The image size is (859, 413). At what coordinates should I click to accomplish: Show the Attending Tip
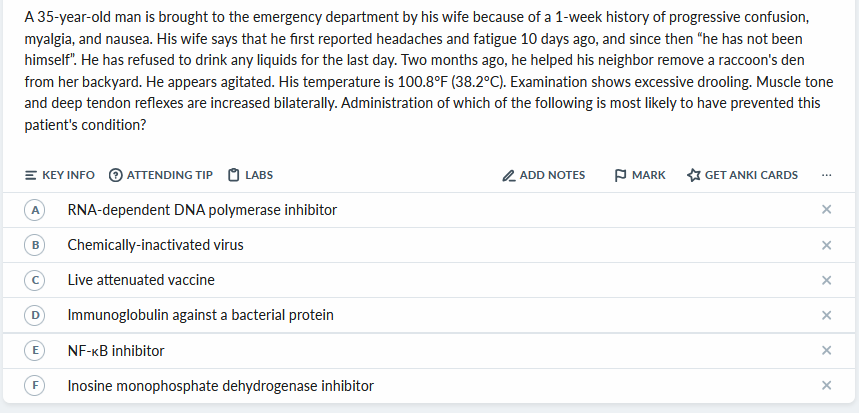[160, 175]
